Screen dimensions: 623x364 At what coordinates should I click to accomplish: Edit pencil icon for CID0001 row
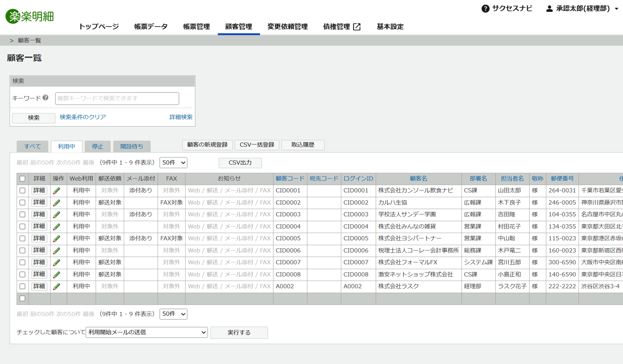[x=57, y=190]
